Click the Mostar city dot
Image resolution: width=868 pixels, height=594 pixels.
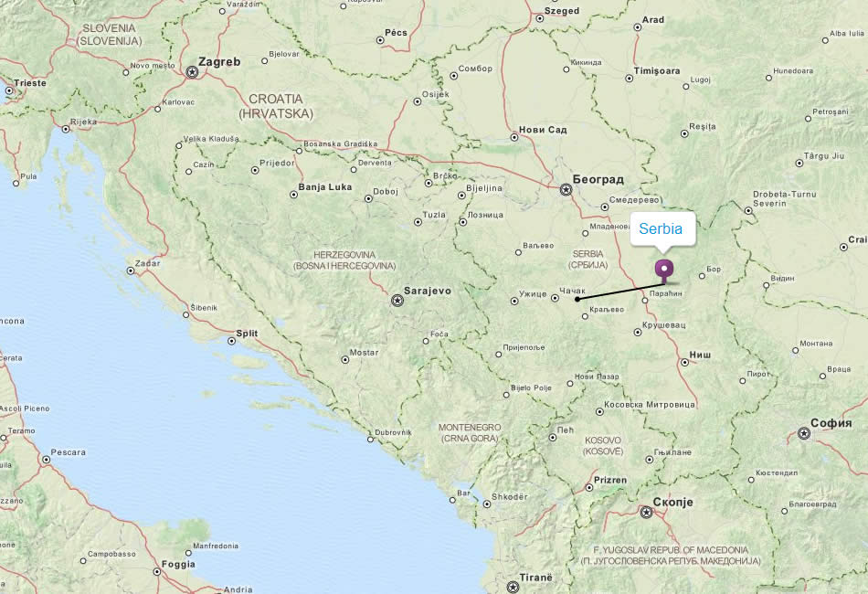[344, 360]
